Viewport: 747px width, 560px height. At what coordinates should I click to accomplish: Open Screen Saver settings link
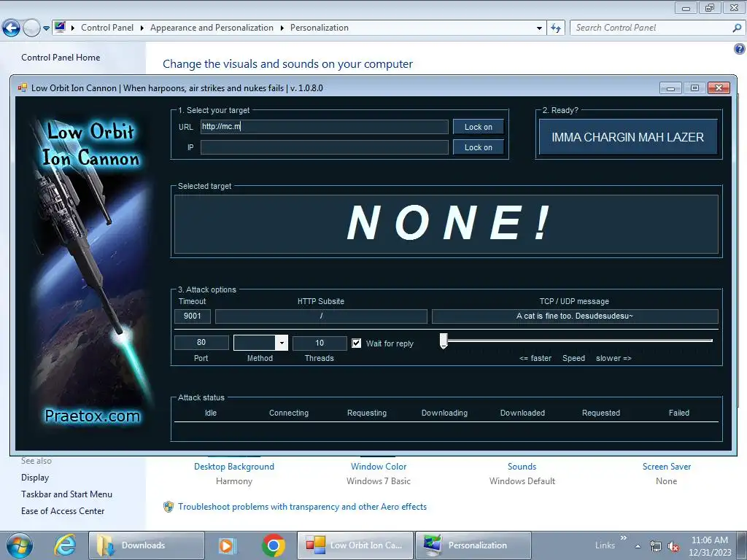coord(667,467)
